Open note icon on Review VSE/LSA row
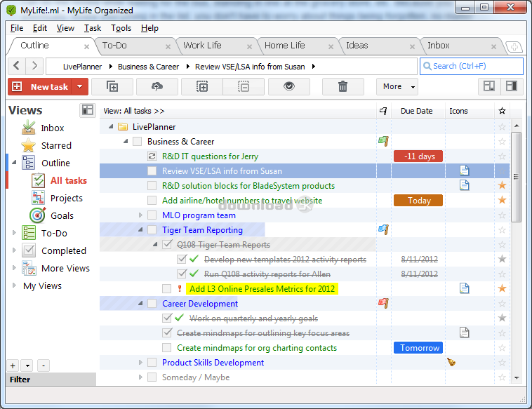This screenshot has width=532, height=409. pyautogui.click(x=464, y=170)
